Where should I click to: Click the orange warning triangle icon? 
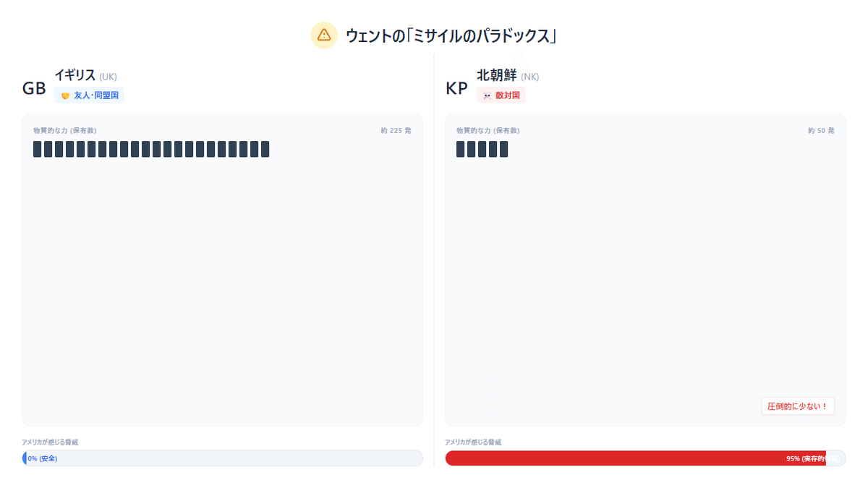(324, 35)
